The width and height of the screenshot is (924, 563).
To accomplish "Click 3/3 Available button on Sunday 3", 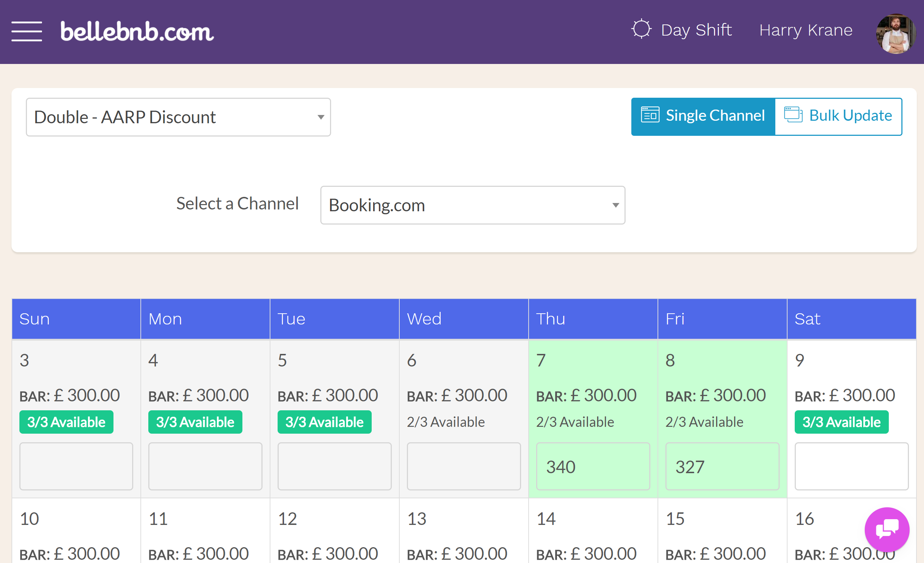I will coord(66,422).
